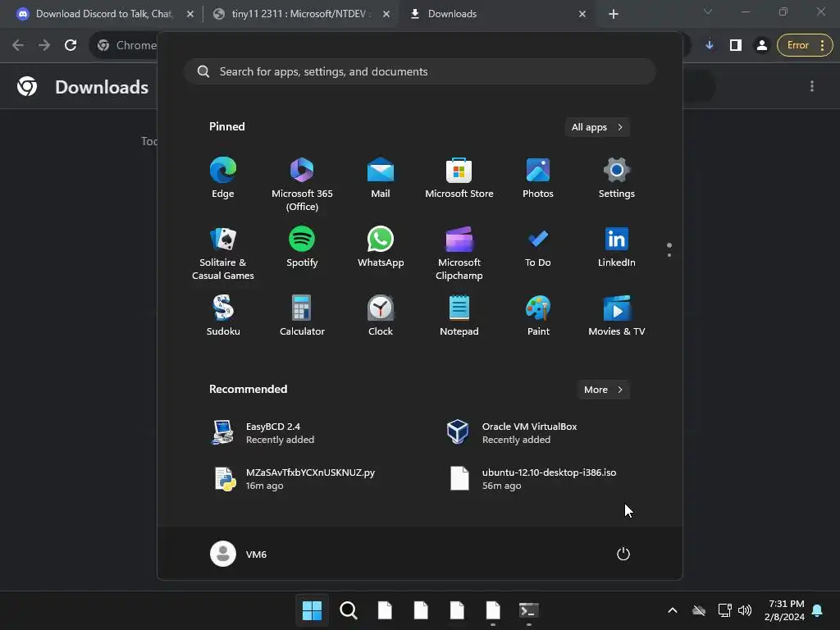Open the Mail app
Viewport: 840px width, 630px height.
(x=381, y=178)
